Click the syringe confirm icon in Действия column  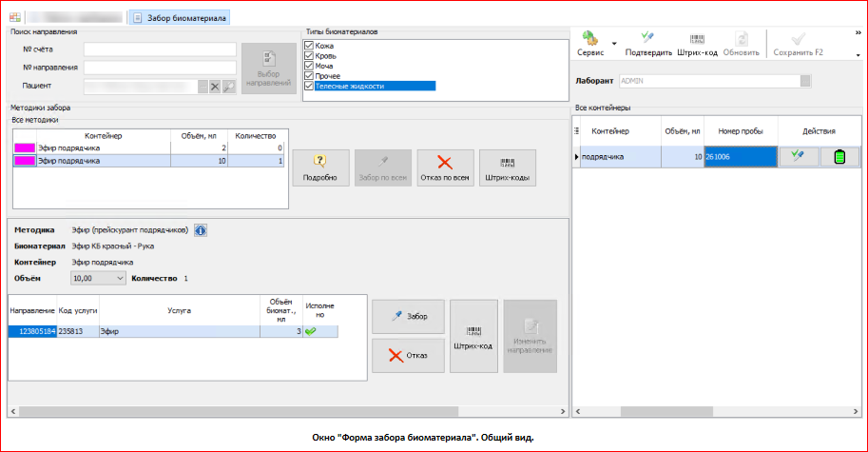click(797, 158)
